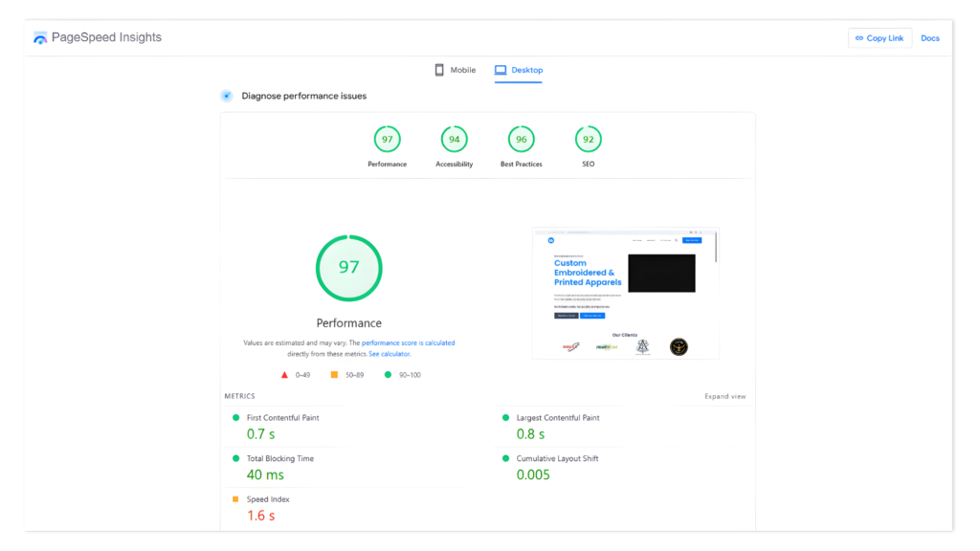Image resolution: width=980 pixels, height=551 pixels.
Task: Click the PageSpeed Insights logo icon
Action: click(x=40, y=38)
